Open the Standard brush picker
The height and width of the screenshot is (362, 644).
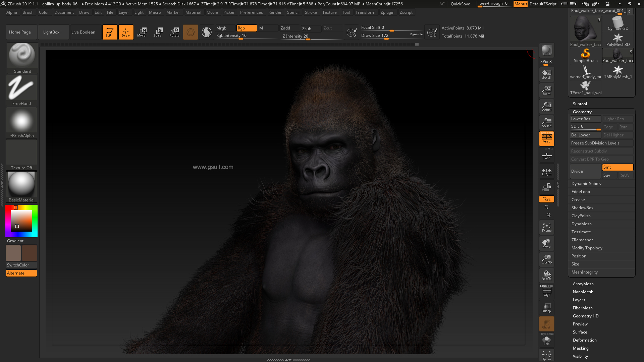point(22,58)
